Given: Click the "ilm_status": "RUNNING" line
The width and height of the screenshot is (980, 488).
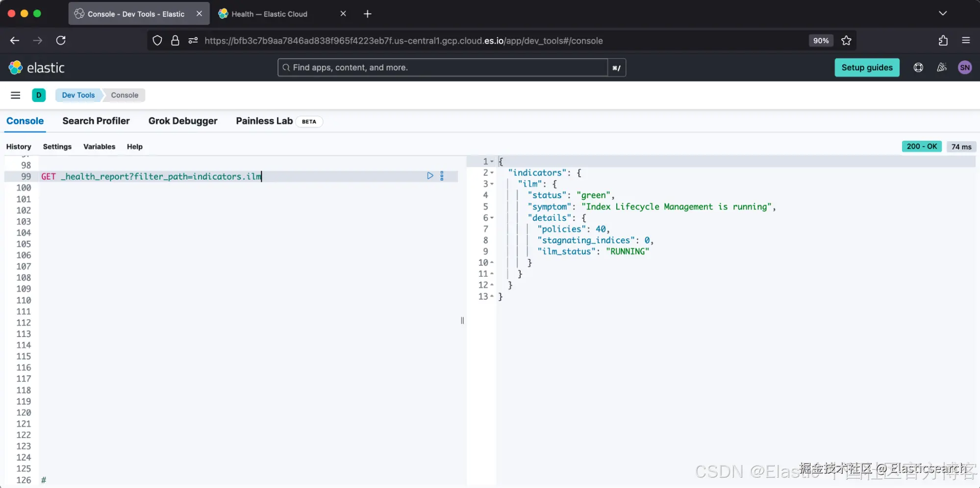Looking at the screenshot, I should pos(593,252).
